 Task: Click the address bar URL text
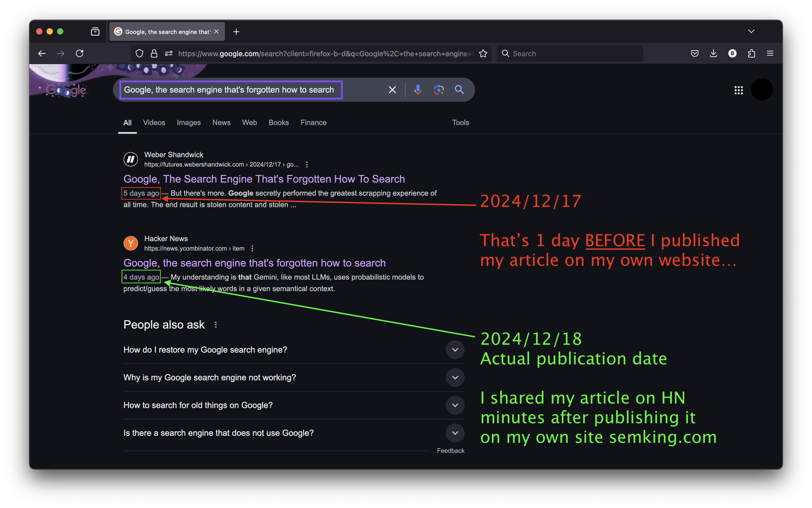point(326,53)
